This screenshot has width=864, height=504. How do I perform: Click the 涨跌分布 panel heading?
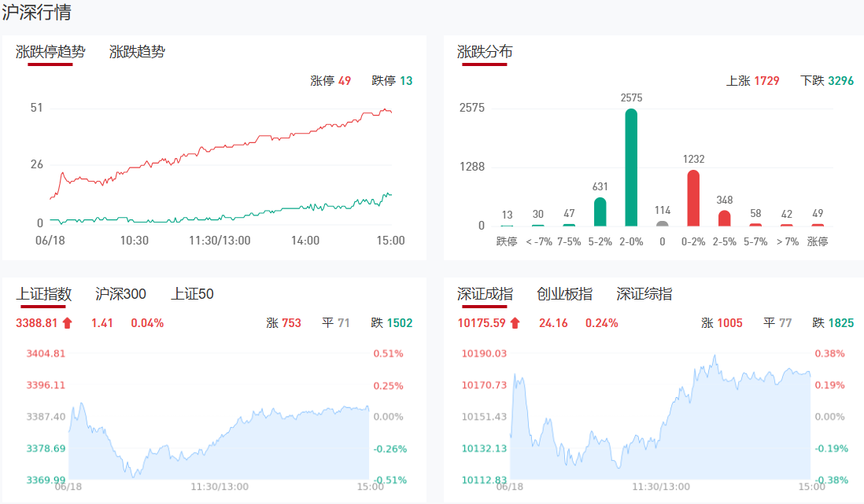[x=485, y=52]
